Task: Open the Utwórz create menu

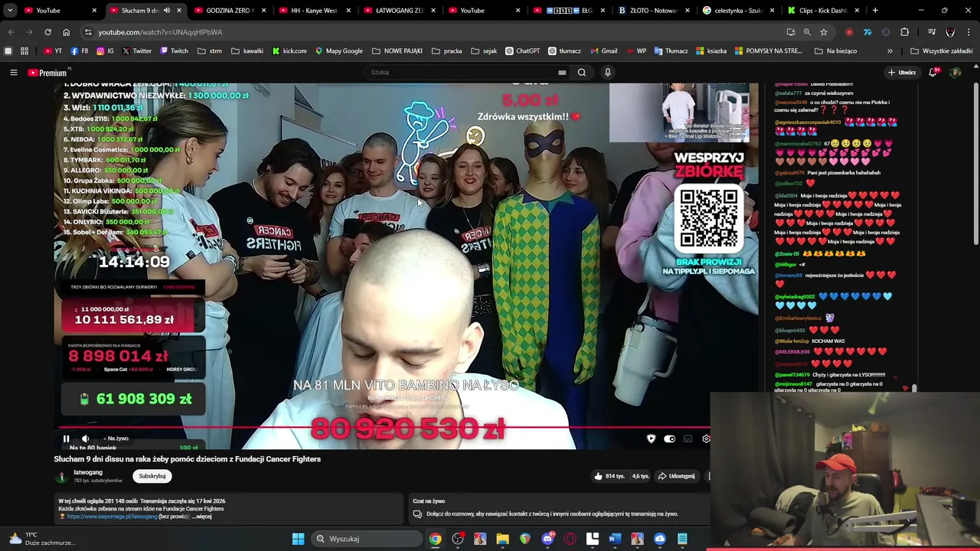Action: coord(902,73)
